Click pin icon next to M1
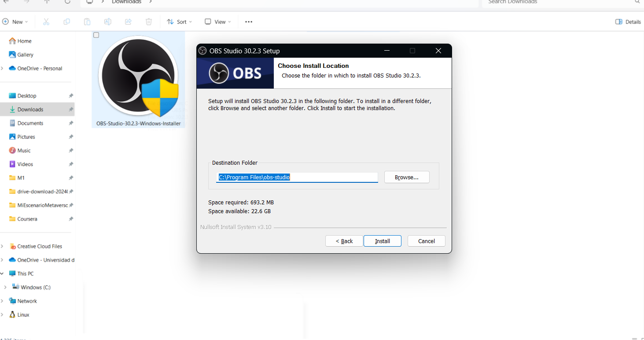This screenshot has height=340, width=644. [71, 177]
